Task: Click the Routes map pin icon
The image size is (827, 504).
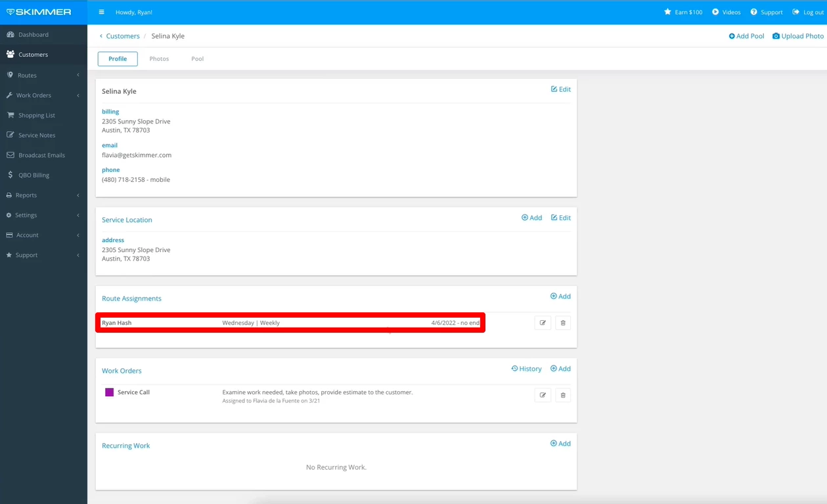Action: 10,75
